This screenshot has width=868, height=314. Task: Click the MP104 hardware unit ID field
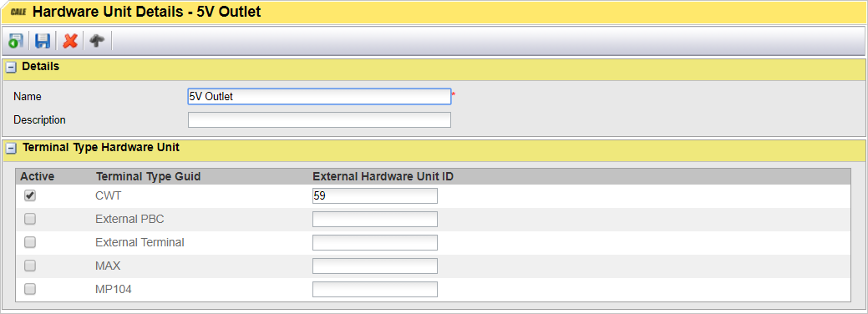point(375,288)
